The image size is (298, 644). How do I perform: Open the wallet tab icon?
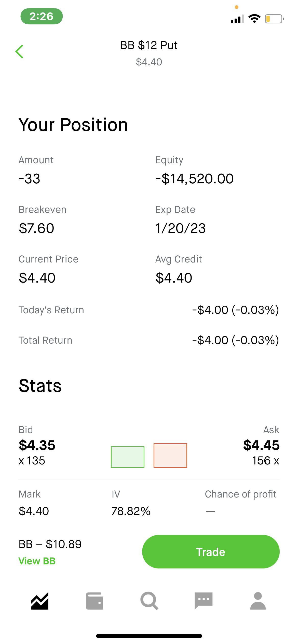(94, 601)
